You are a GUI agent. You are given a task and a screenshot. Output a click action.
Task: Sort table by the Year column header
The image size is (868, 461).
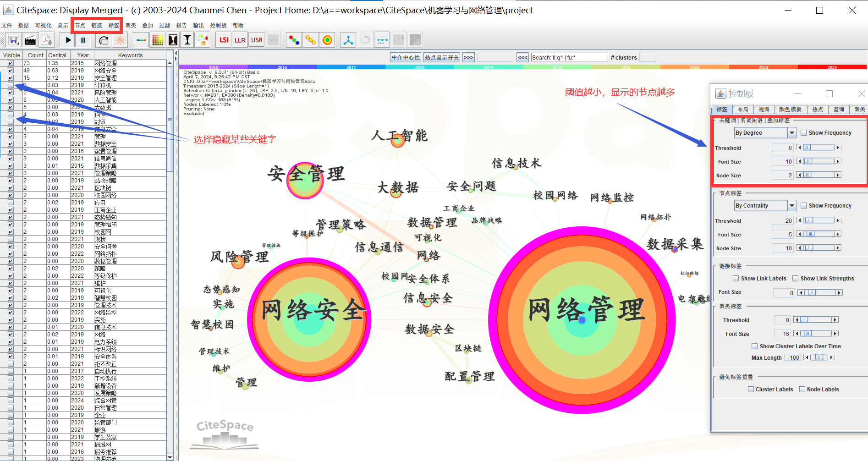83,55
